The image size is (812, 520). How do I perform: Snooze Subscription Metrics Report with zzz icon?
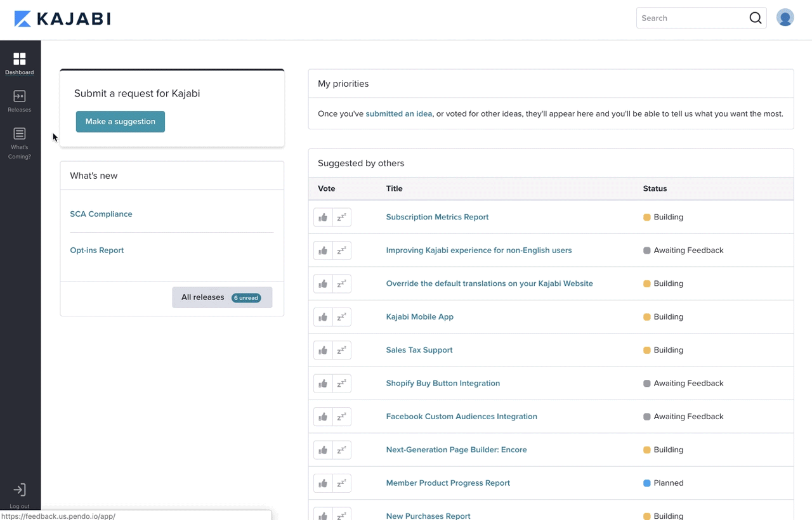pyautogui.click(x=341, y=217)
